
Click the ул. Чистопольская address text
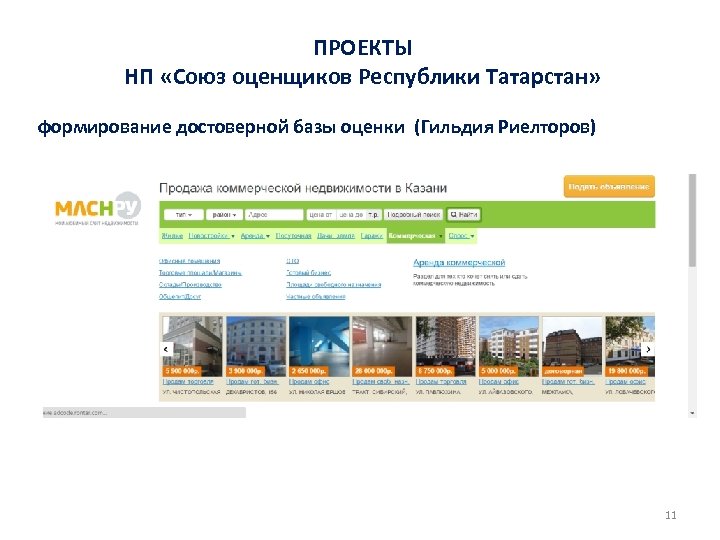191,392
